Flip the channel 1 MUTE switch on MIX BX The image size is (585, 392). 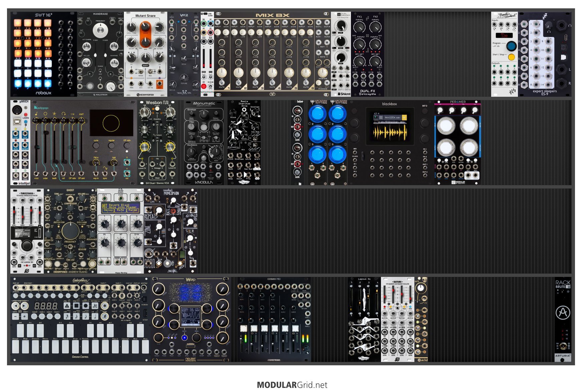[x=222, y=83]
